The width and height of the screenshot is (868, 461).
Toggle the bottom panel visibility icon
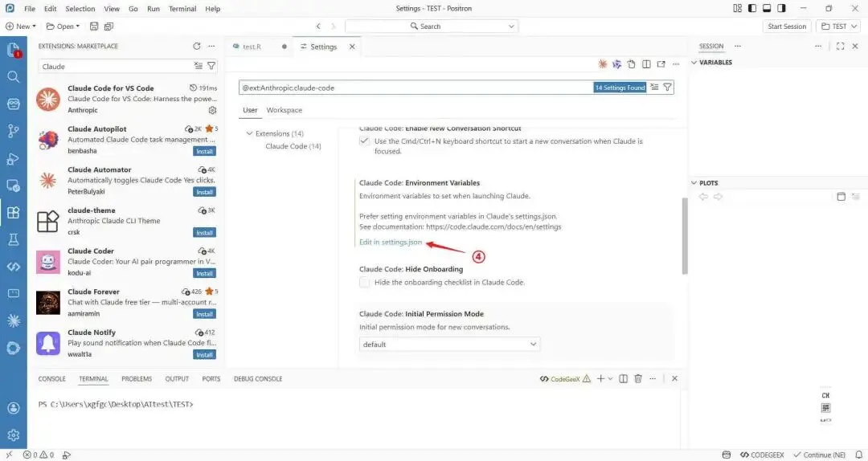click(x=767, y=8)
